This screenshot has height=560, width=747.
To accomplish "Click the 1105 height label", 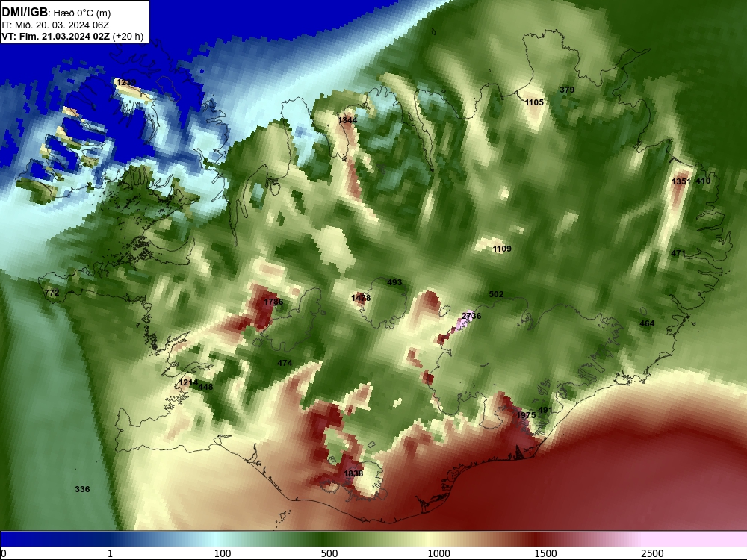I will 534,102.
